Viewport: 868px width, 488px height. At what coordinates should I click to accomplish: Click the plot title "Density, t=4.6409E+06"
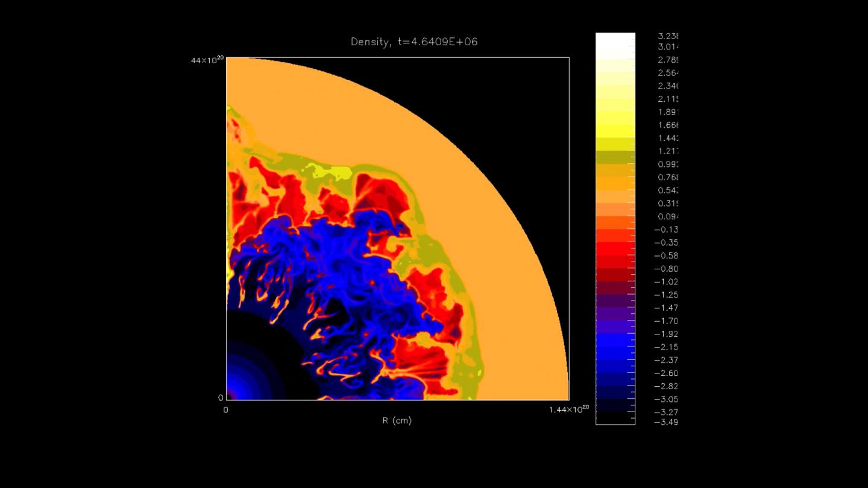[x=414, y=42]
